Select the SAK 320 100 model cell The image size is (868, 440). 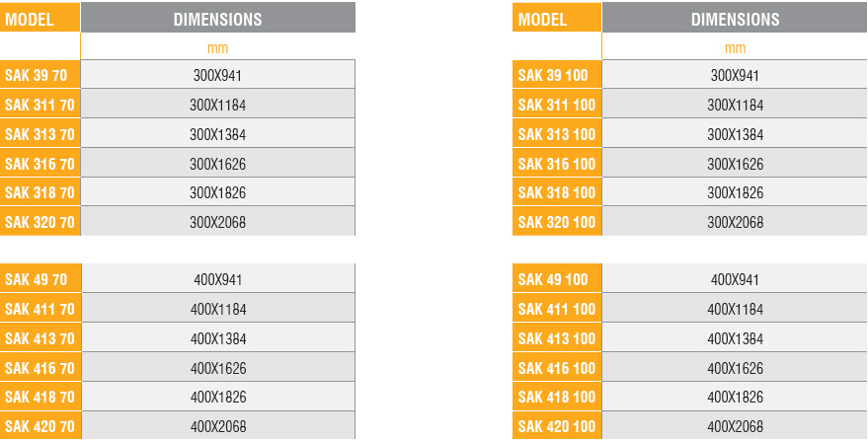tap(557, 222)
